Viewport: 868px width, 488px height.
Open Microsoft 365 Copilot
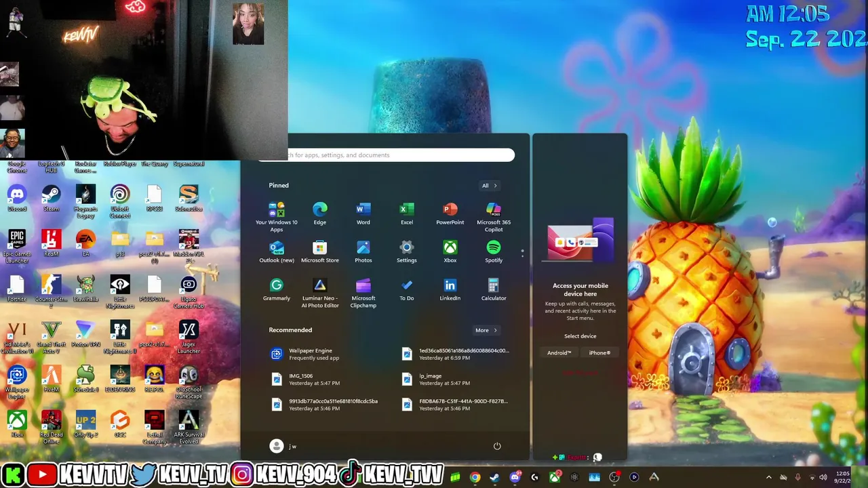tap(493, 217)
